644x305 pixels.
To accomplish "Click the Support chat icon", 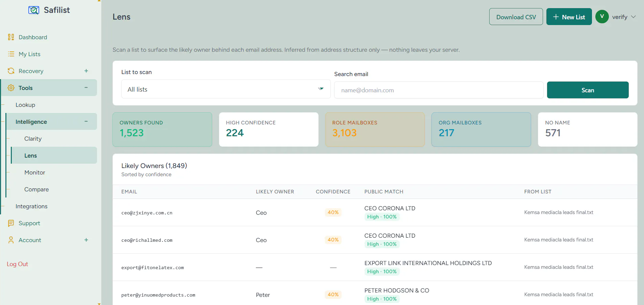I will click(11, 223).
